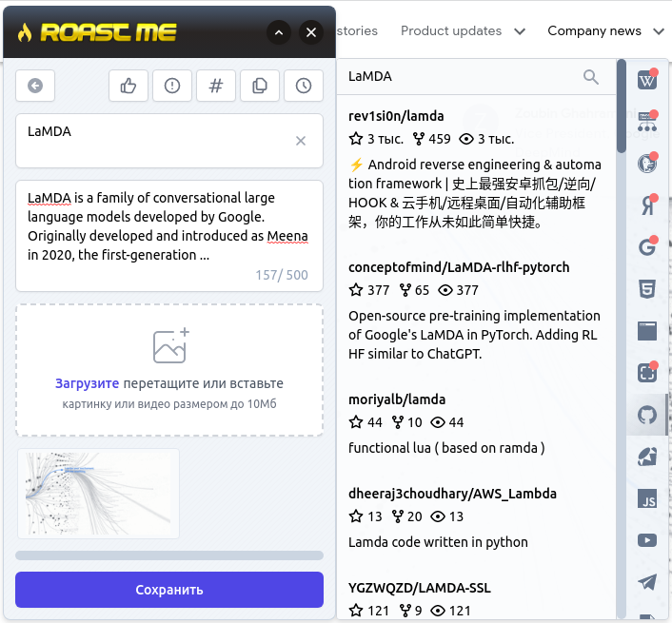Select the DuckDuckGo source icon in sidebar

tap(647, 164)
